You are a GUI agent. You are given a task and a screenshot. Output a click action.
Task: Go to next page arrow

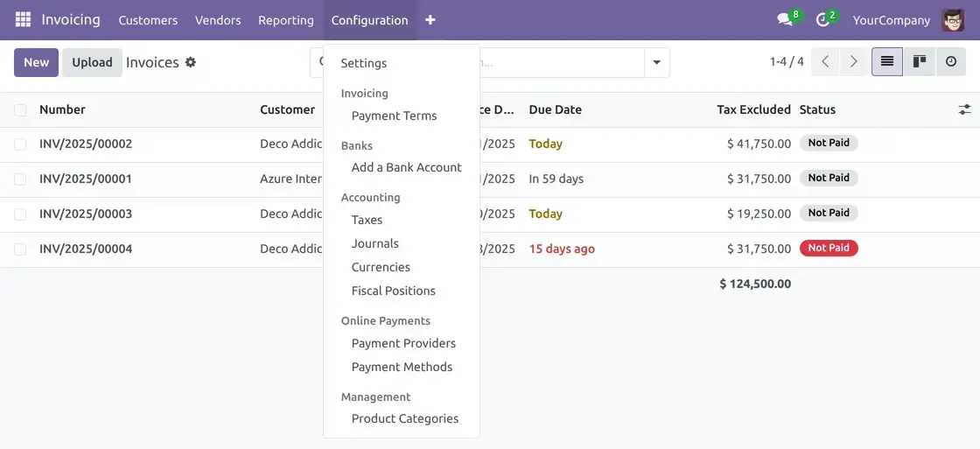click(854, 62)
